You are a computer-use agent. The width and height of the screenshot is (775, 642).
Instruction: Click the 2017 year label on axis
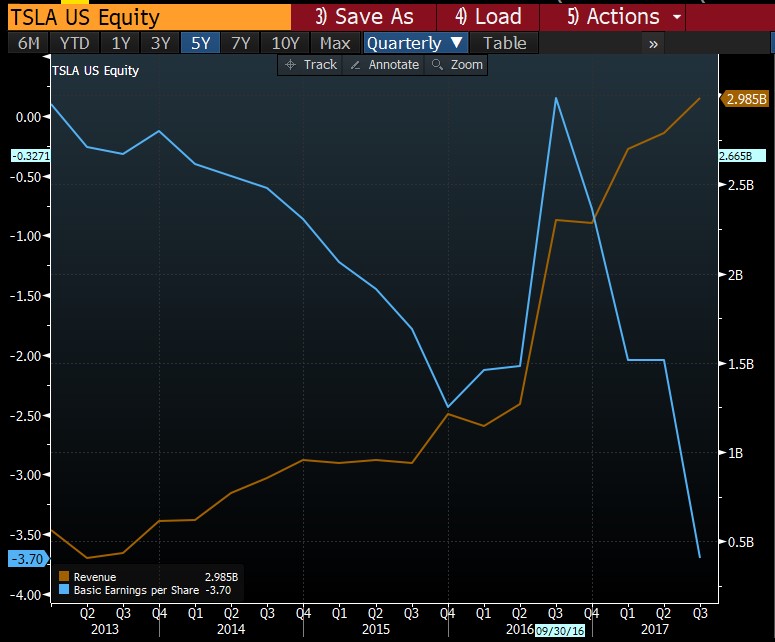coord(654,629)
